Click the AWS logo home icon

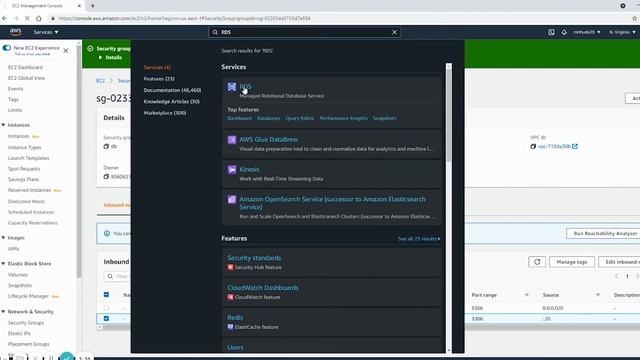(16, 31)
